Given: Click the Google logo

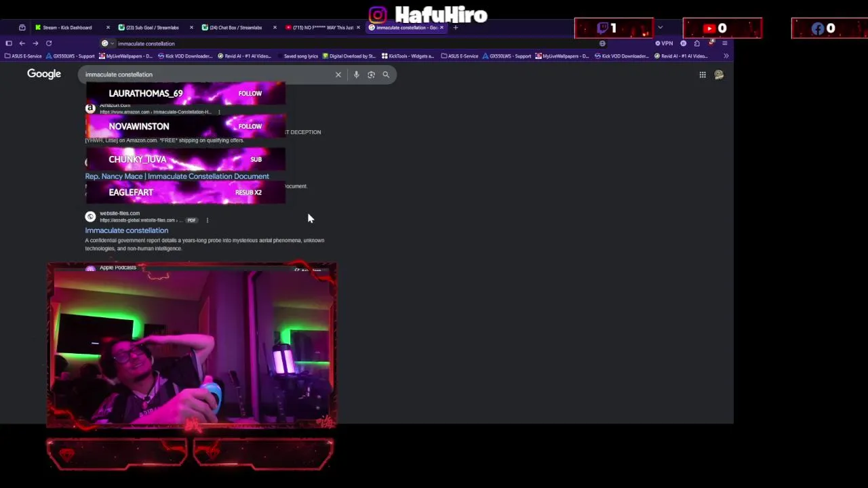Looking at the screenshot, I should [44, 74].
